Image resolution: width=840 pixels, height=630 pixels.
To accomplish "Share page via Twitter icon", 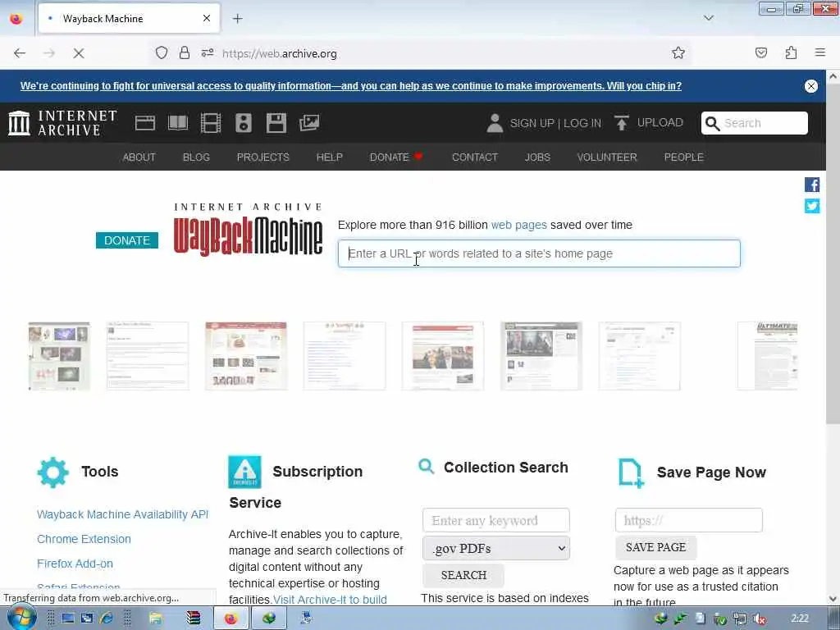I will 811,206.
